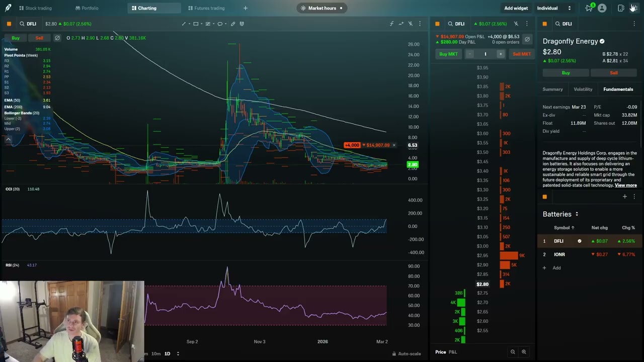Image resolution: width=644 pixels, height=362 pixels.
Task: Toggle the ladder position visibility icon
Action: point(527,39)
